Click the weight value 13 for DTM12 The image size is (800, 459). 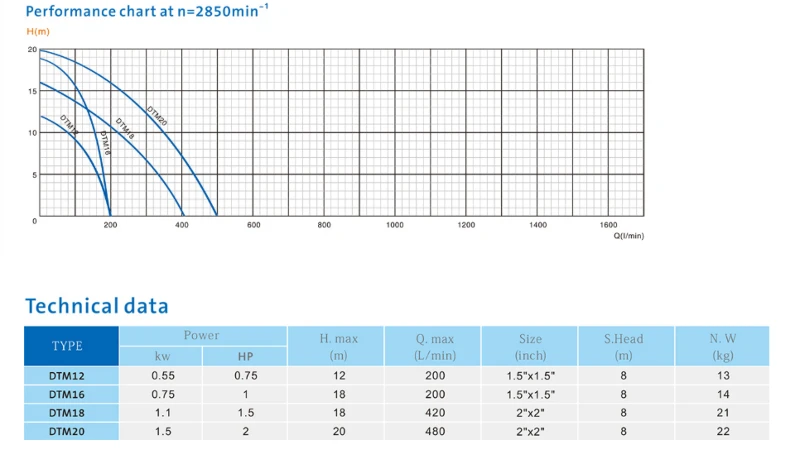723,376
